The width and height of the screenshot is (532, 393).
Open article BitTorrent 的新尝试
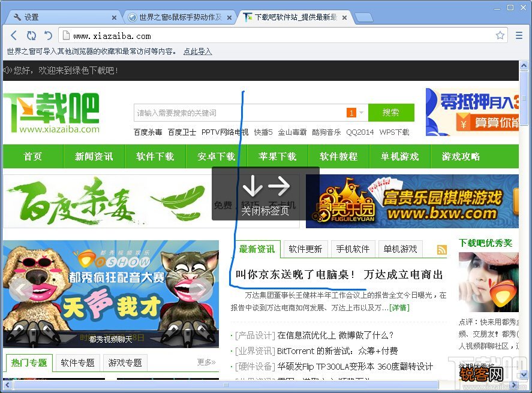tap(337, 351)
